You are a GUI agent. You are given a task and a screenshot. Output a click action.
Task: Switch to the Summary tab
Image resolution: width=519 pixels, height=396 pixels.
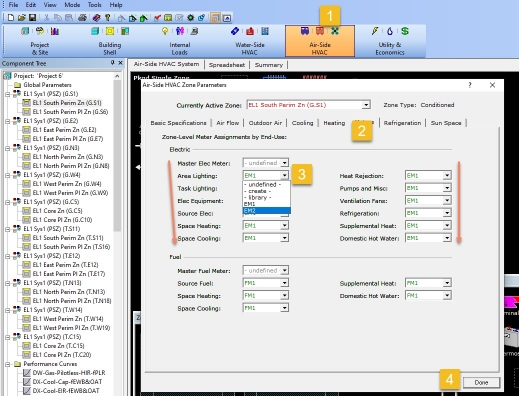(269, 65)
